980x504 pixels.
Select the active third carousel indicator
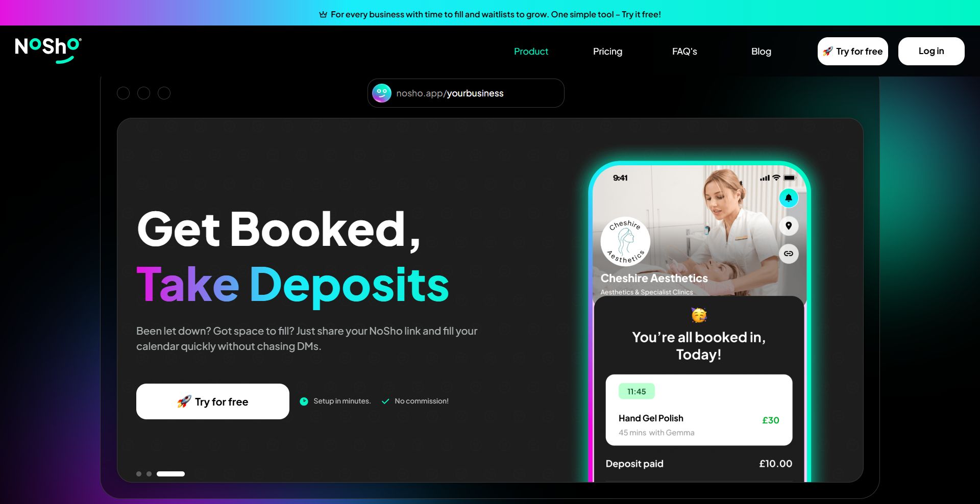tap(170, 474)
